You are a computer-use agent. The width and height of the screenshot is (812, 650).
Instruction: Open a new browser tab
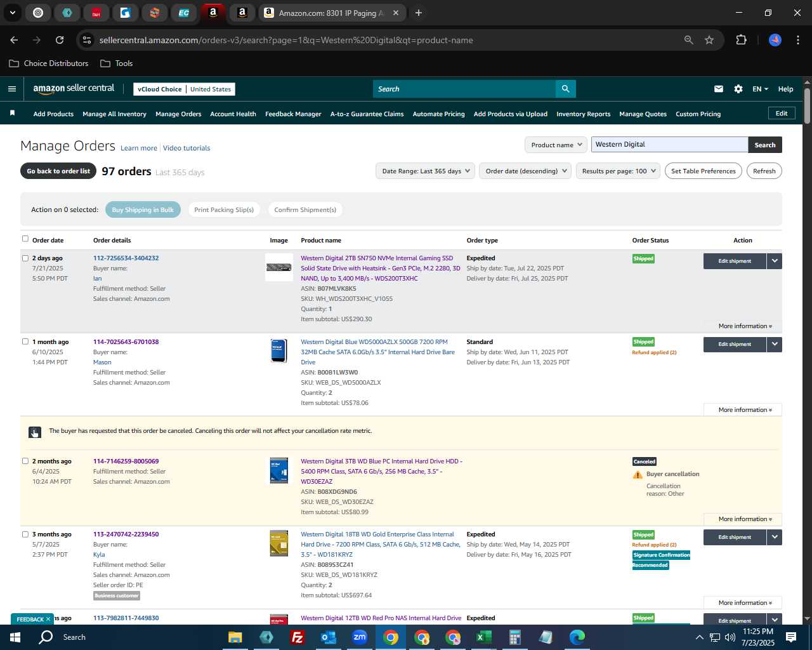(x=419, y=13)
